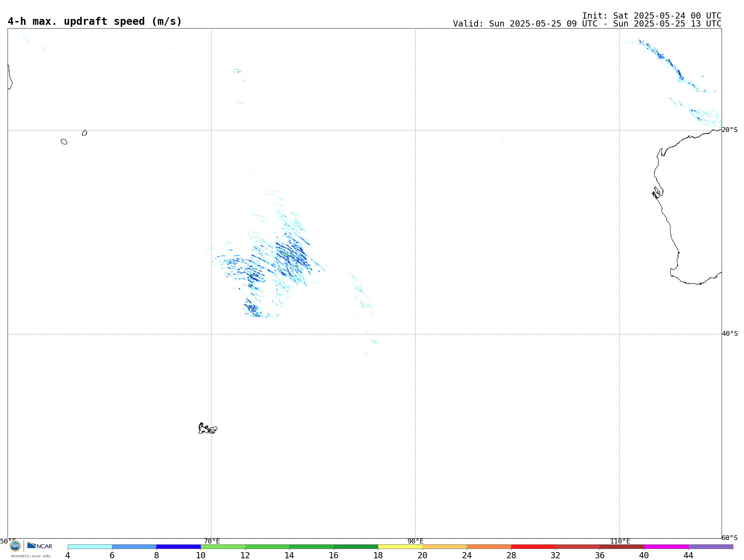Click the colorbar tick label 44

(688, 555)
